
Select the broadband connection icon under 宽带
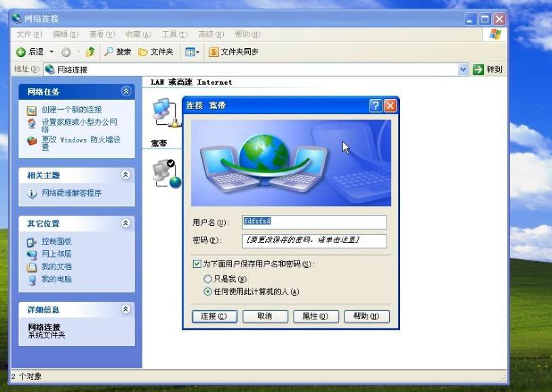point(167,174)
